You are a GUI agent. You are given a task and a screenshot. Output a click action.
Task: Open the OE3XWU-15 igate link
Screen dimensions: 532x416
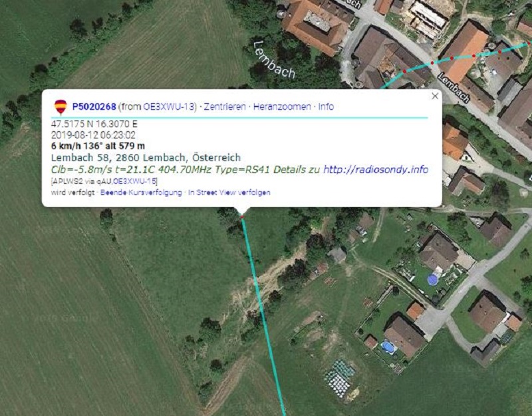[135, 181]
